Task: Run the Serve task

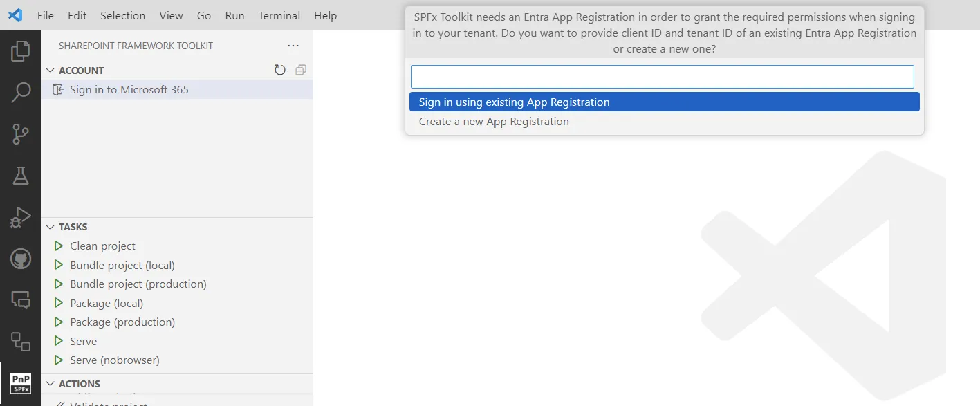Action: [x=83, y=341]
